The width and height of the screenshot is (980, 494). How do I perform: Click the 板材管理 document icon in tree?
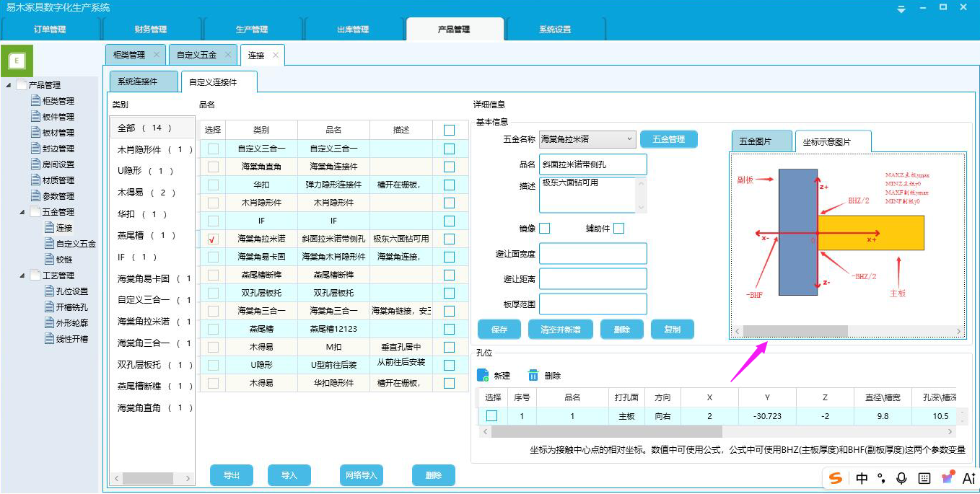click(x=36, y=133)
